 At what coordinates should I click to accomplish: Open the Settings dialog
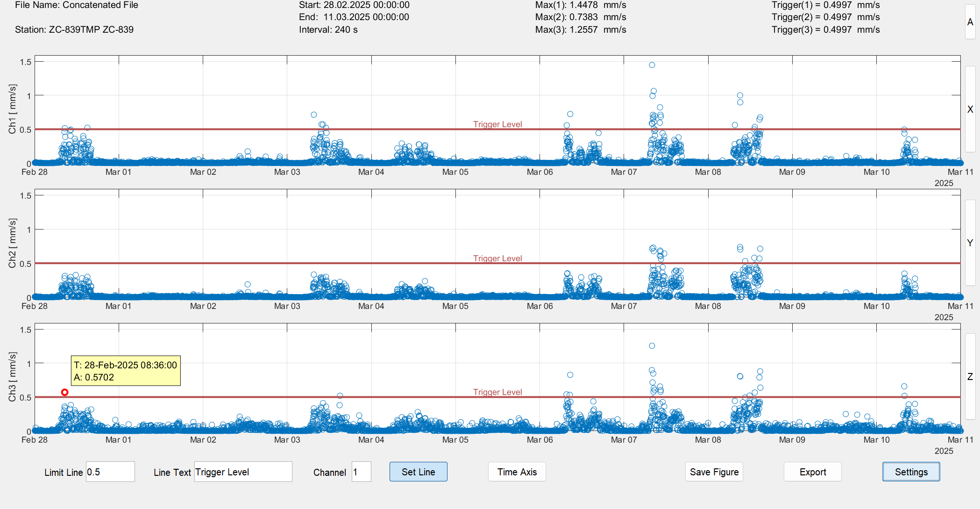click(911, 472)
